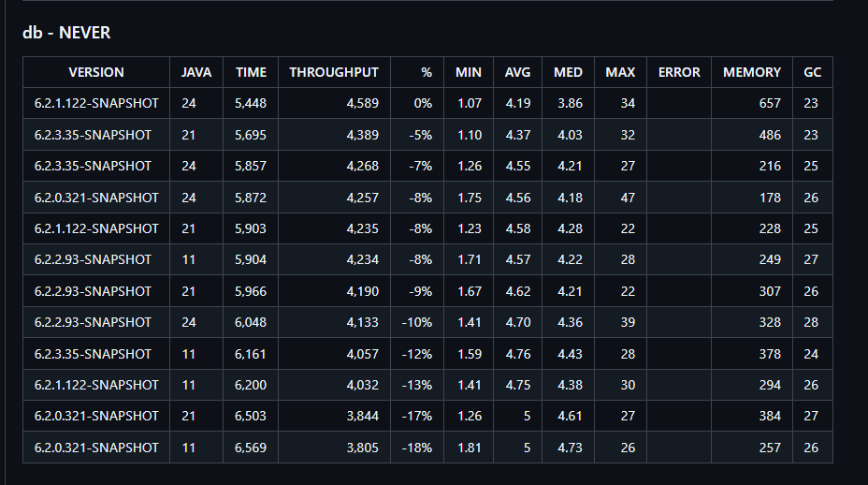This screenshot has width=868, height=485.
Task: Click the AVG column header
Action: coord(517,72)
